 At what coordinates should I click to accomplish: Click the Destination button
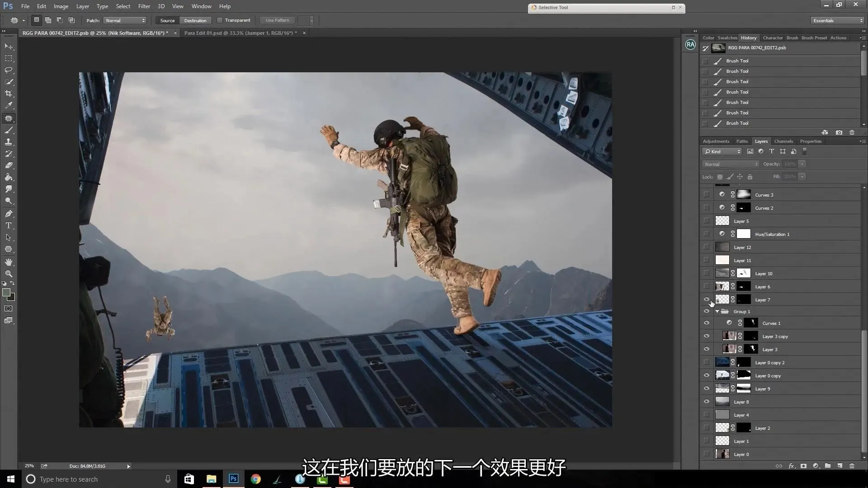pos(195,20)
